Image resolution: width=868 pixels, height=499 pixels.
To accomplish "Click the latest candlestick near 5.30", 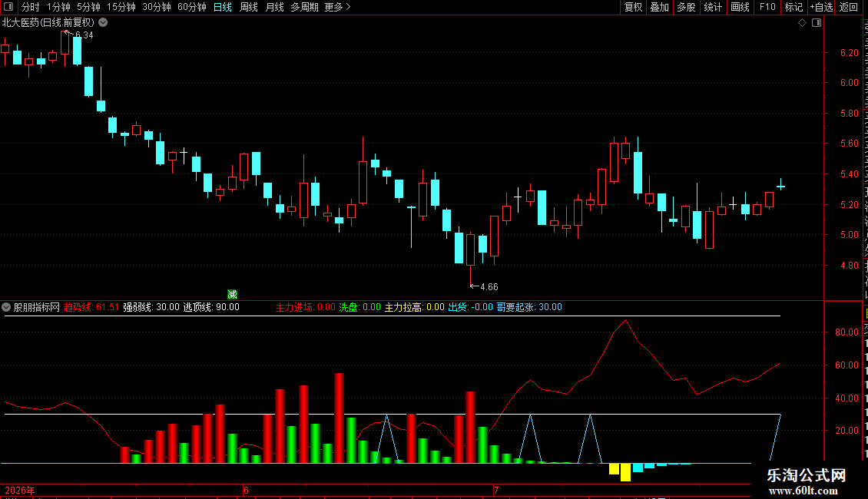I will coord(780,187).
